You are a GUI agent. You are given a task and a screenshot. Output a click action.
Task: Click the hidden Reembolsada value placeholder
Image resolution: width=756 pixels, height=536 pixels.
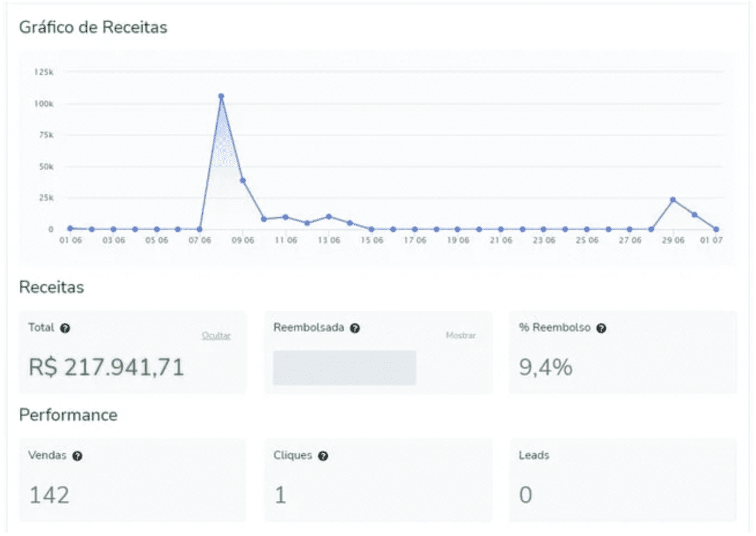click(344, 368)
